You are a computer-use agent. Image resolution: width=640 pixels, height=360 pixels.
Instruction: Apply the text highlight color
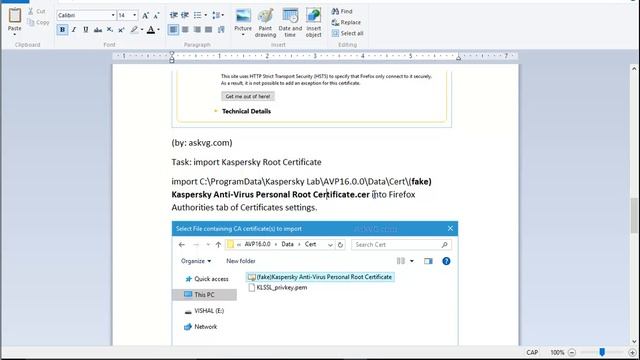click(134, 29)
